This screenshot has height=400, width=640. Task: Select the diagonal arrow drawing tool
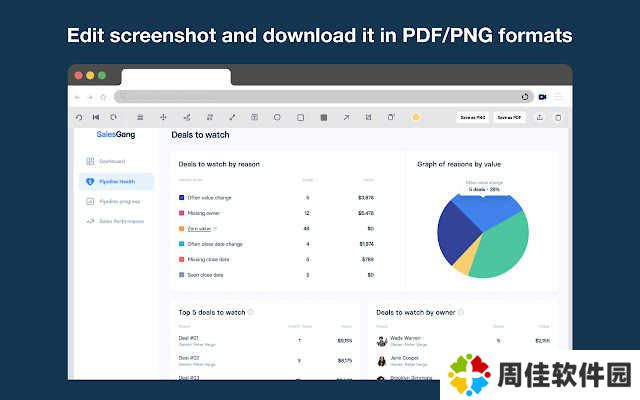tap(346, 117)
